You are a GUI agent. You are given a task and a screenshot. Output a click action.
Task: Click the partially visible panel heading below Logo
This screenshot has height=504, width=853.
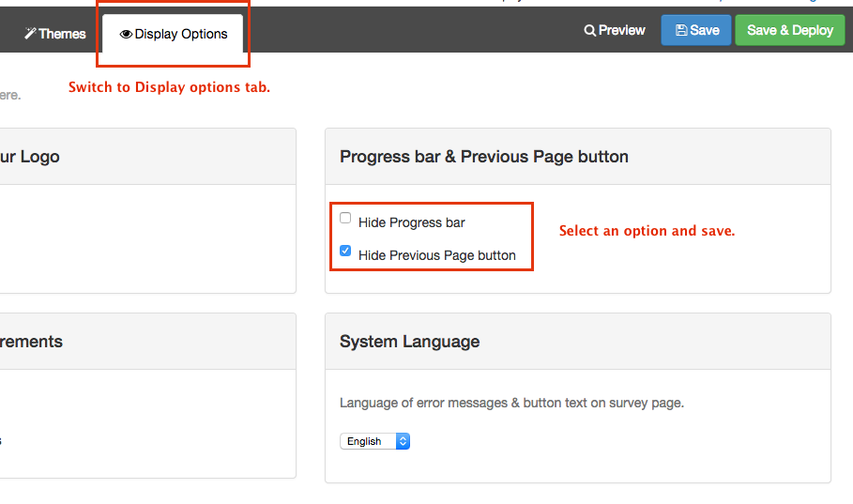tap(32, 342)
